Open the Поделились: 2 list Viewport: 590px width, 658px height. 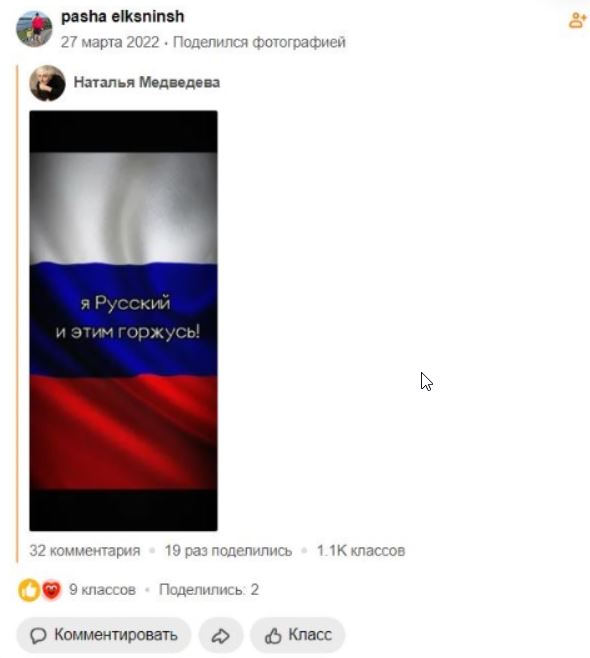point(209,590)
